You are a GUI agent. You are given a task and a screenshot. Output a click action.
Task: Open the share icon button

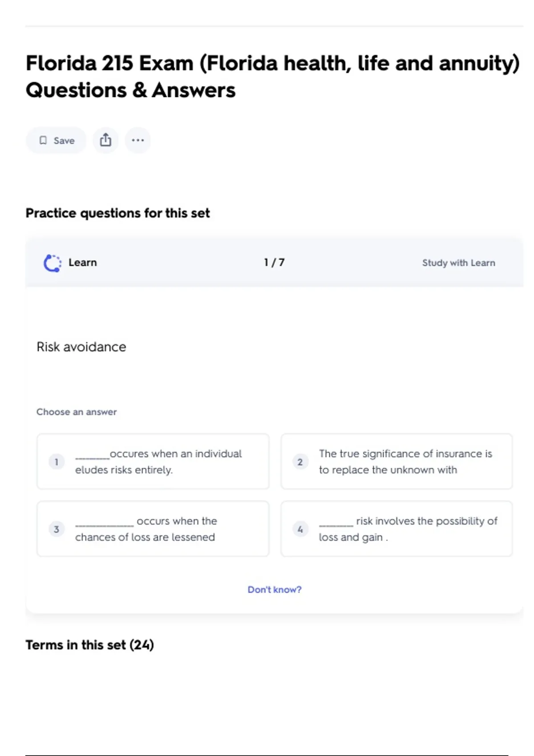(105, 141)
